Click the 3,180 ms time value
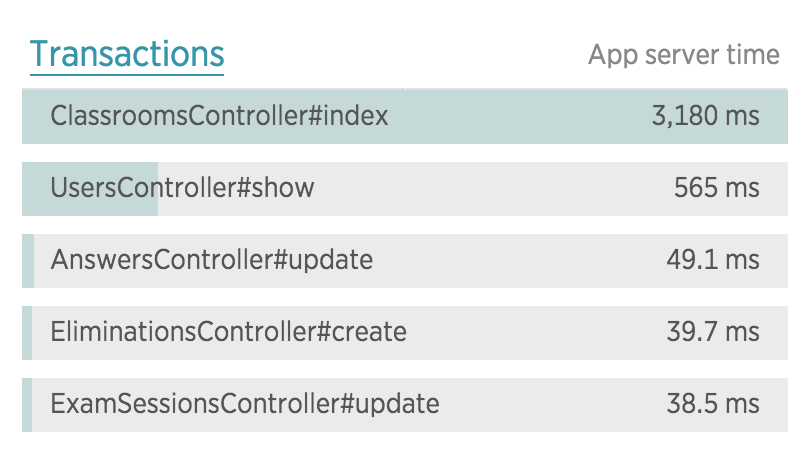The width and height of the screenshot is (810, 454). pos(705,115)
